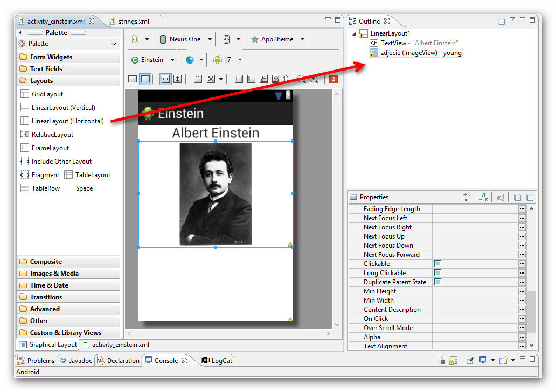
Task: Set horizontal orientation for the linear layout
Action: pos(133,79)
